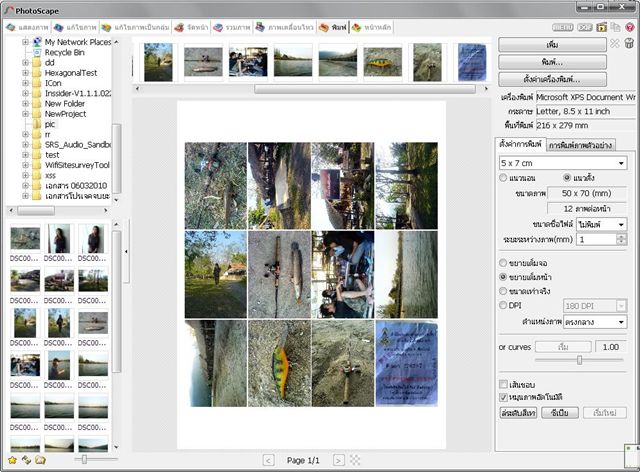640x472 pixels.
Task: Expand the HexagonalTest folder node
Action: pos(25,73)
